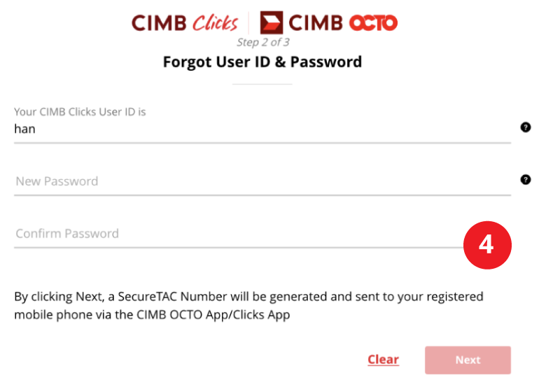Click the CIMB red square logo icon

click(272, 22)
